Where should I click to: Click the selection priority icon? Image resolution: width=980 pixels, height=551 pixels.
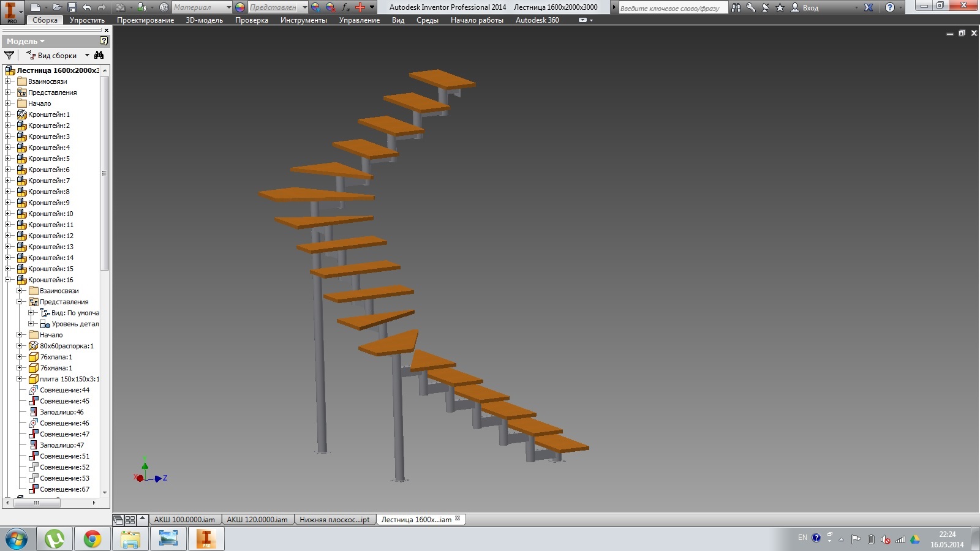tap(142, 7)
